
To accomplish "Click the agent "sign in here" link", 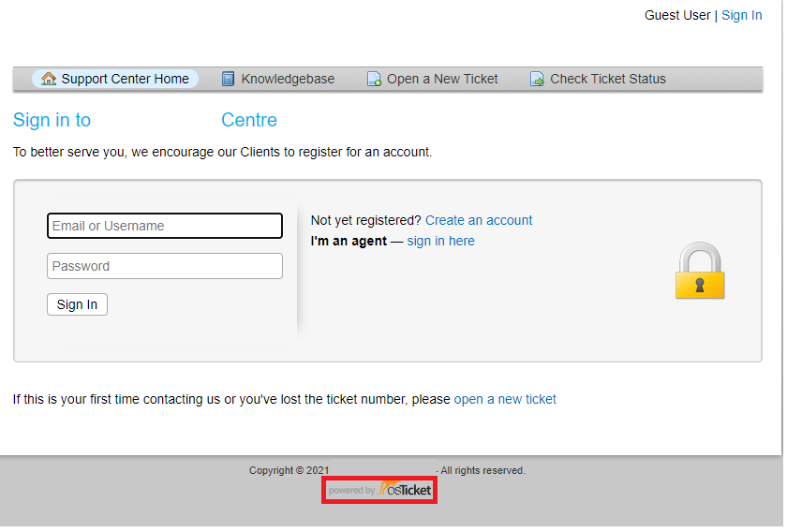I will point(440,241).
